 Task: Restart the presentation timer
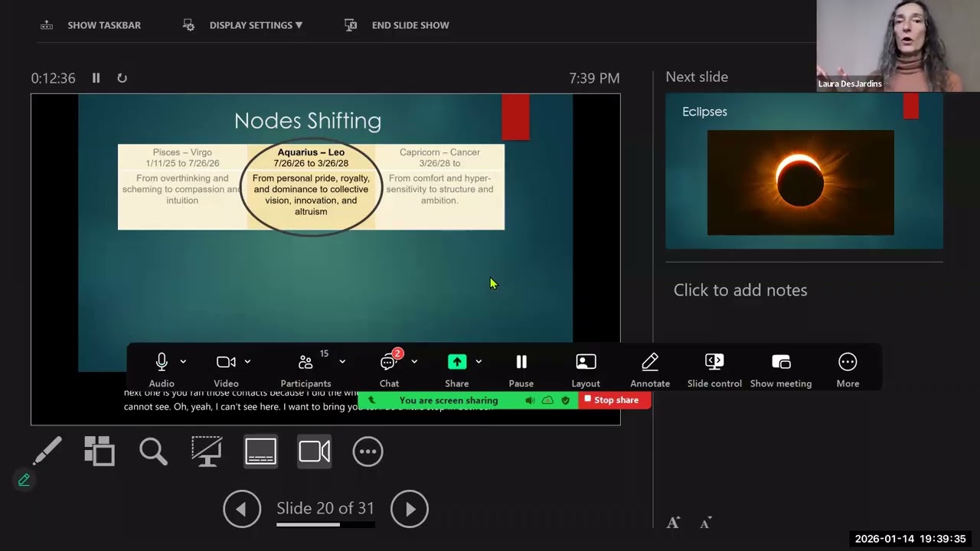[122, 78]
